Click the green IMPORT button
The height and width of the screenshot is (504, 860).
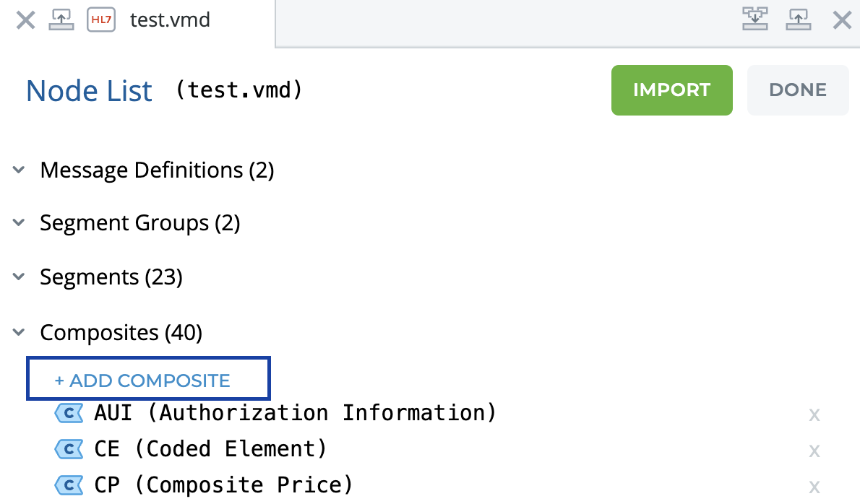tap(672, 90)
